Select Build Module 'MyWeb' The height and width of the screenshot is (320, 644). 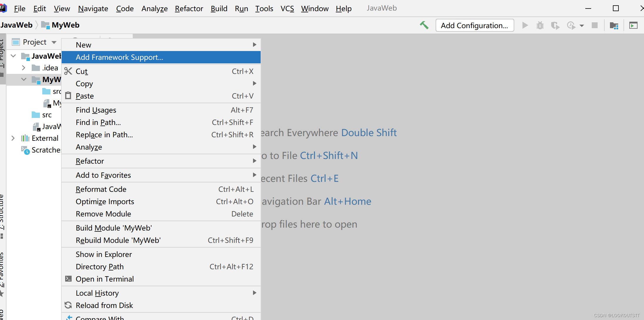tap(161, 228)
